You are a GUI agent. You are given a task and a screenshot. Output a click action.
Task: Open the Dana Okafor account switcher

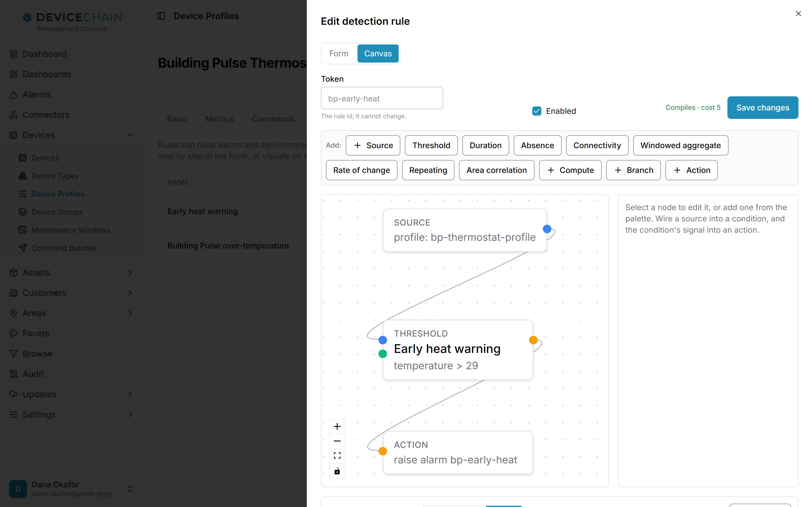tap(130, 489)
